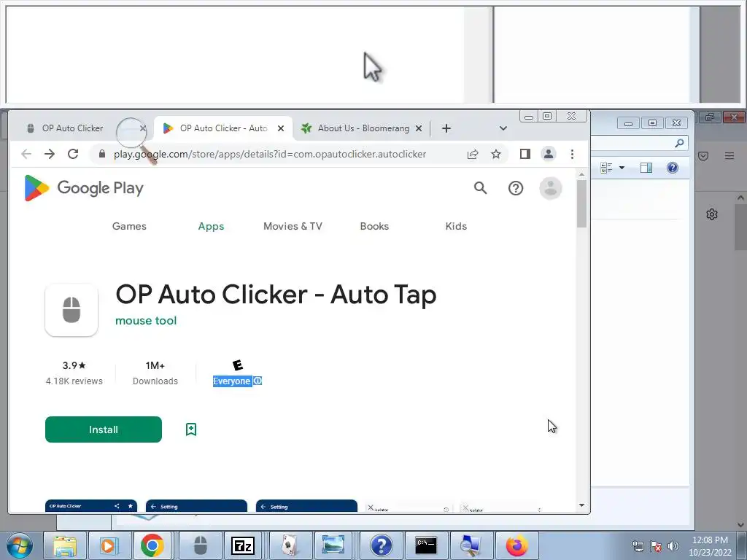
Task: Click 4.18K reviews text
Action: (x=74, y=381)
